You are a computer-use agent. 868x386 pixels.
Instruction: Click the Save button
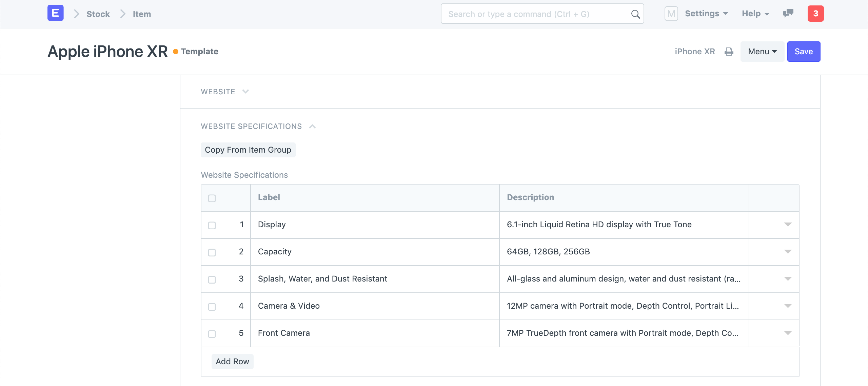click(804, 52)
